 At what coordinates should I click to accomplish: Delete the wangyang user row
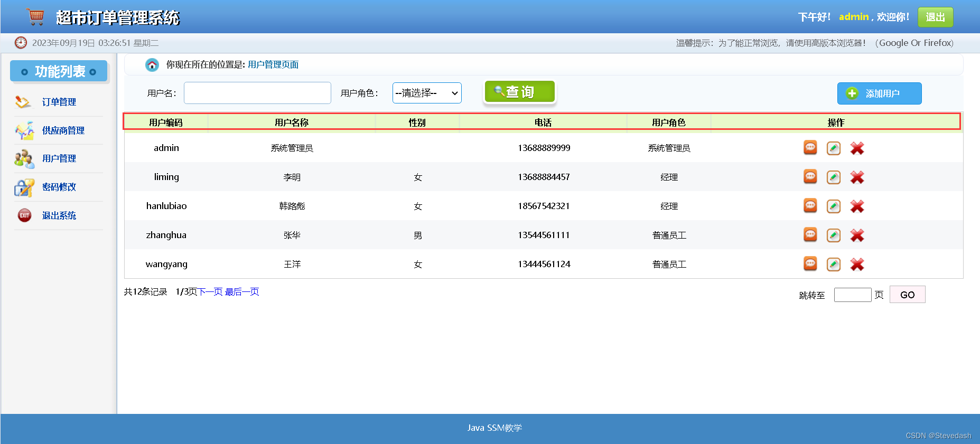point(857,264)
